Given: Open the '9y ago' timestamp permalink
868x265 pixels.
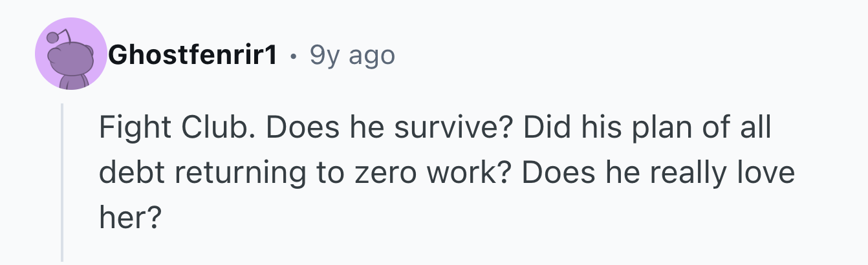Looking at the screenshot, I should 353,56.
